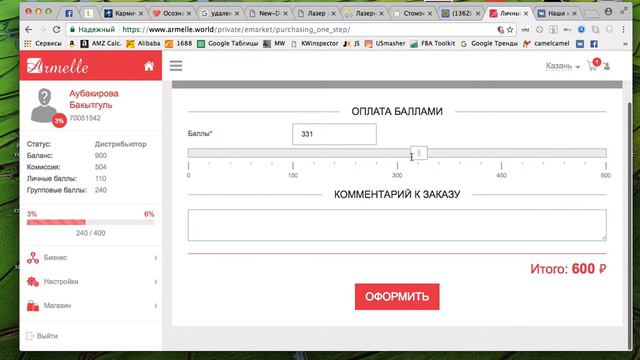Open the MW bookmark

[274, 43]
